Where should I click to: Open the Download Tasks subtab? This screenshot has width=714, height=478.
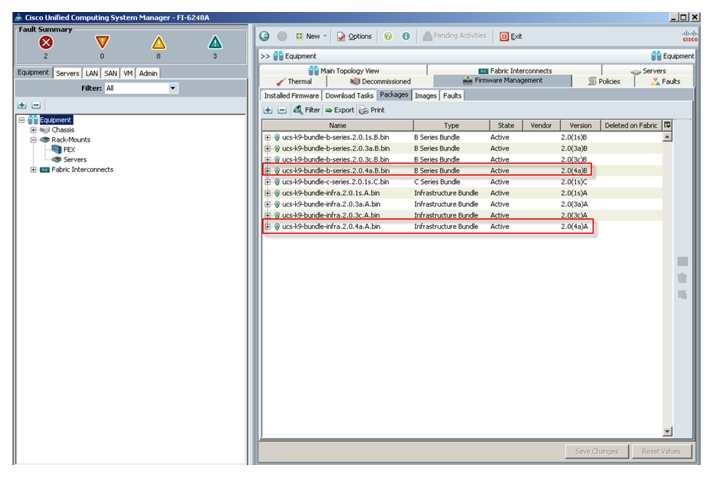point(349,96)
